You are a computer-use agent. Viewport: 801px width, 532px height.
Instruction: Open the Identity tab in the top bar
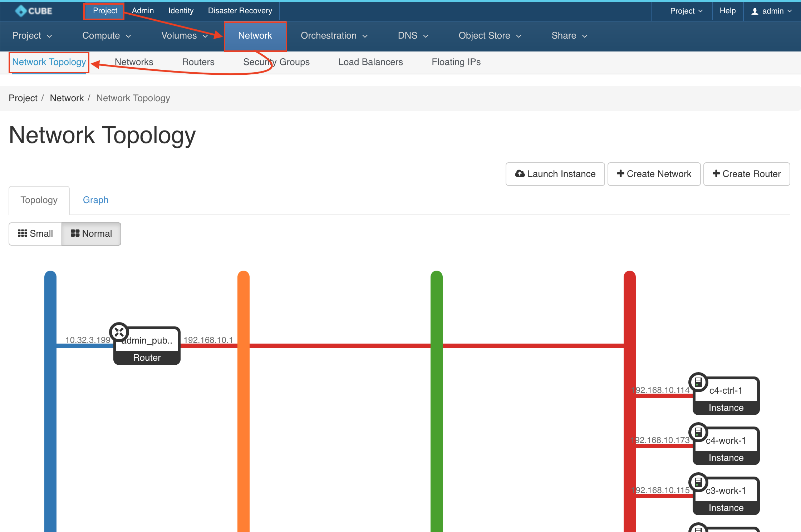click(x=181, y=11)
